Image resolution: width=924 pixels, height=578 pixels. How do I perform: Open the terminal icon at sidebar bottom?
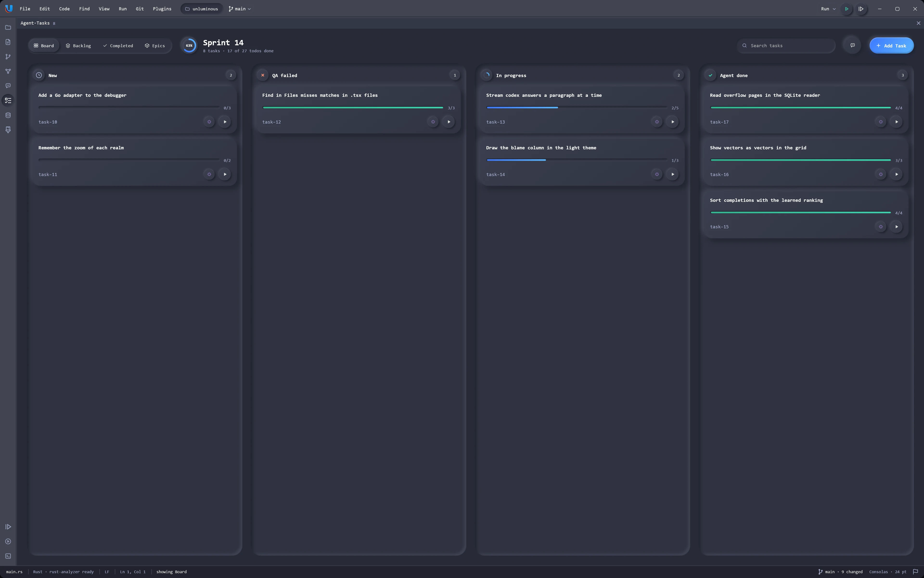click(x=8, y=556)
